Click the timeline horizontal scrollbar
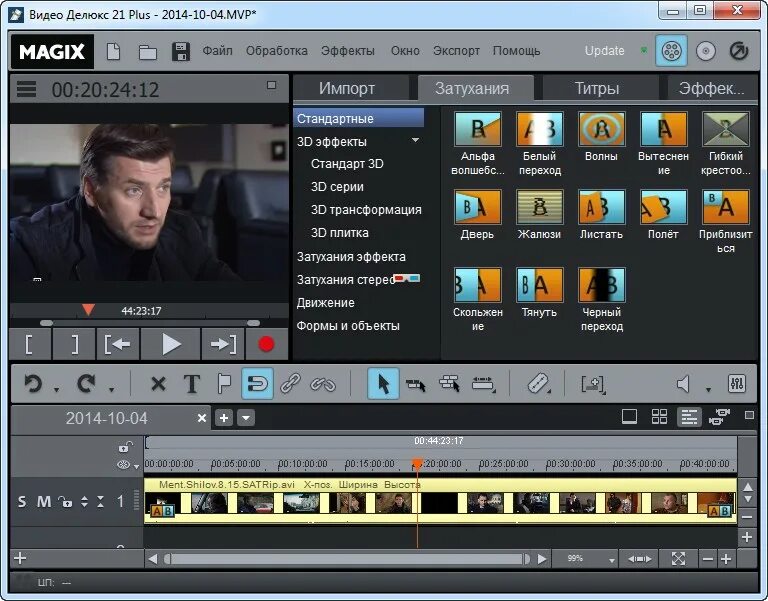 coord(347,559)
